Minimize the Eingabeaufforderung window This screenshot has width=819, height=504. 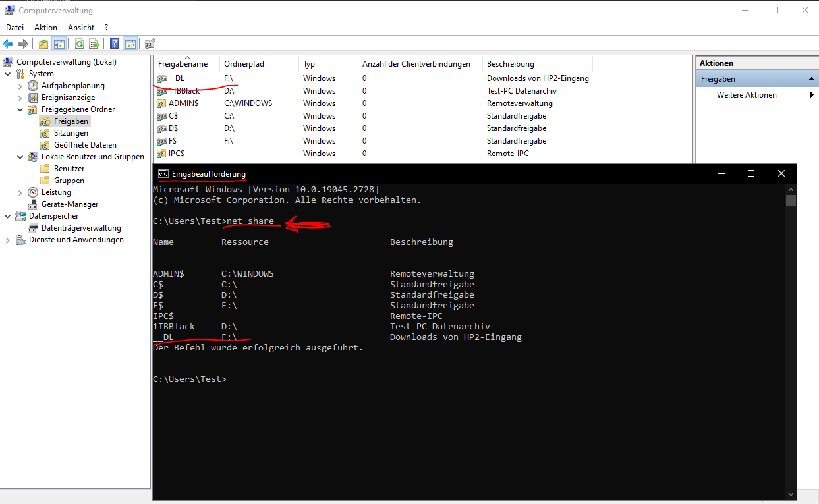tap(721, 174)
